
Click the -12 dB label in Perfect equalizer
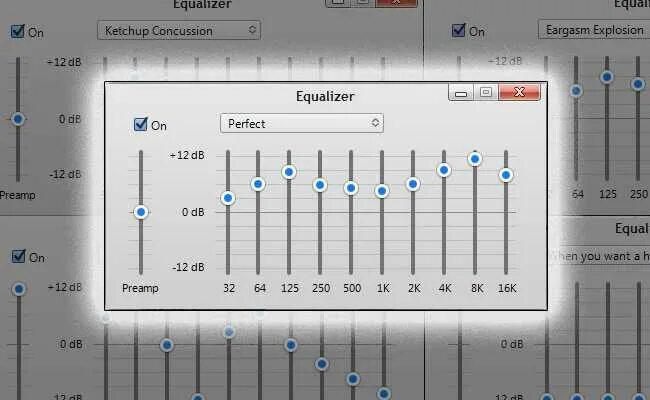(188, 267)
